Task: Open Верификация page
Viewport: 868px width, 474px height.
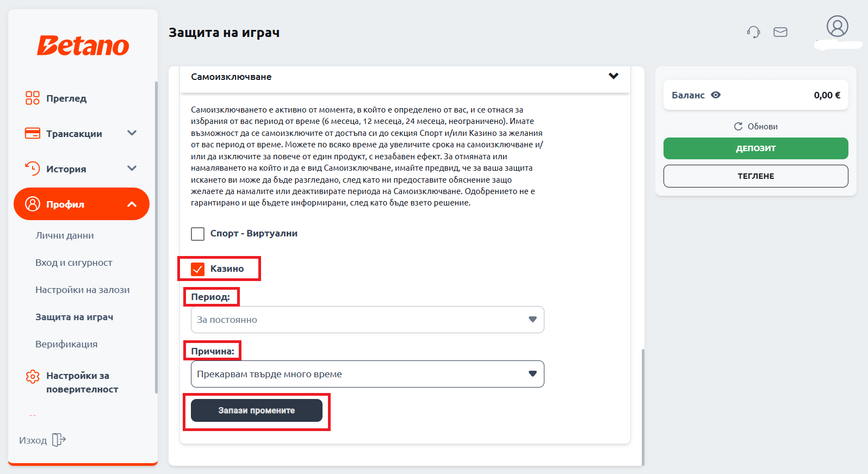Action: (66, 344)
